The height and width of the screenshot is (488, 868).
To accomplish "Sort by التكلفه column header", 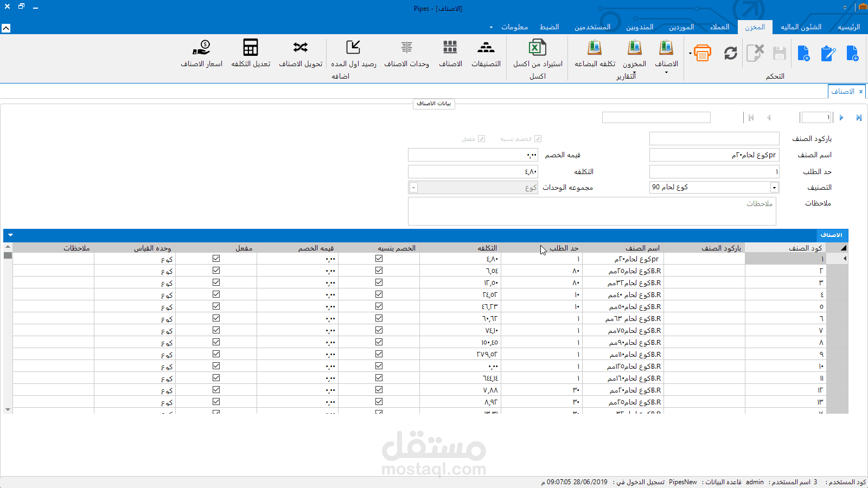I will [x=487, y=248].
